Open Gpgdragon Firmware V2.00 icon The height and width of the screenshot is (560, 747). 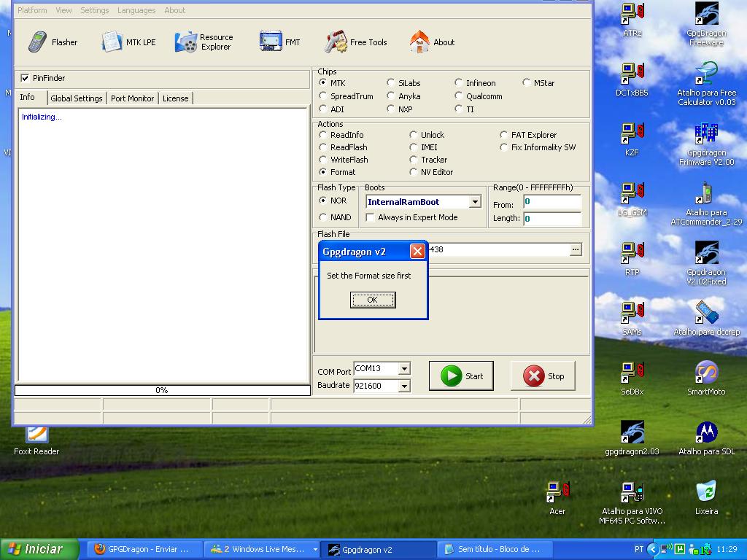[706, 144]
